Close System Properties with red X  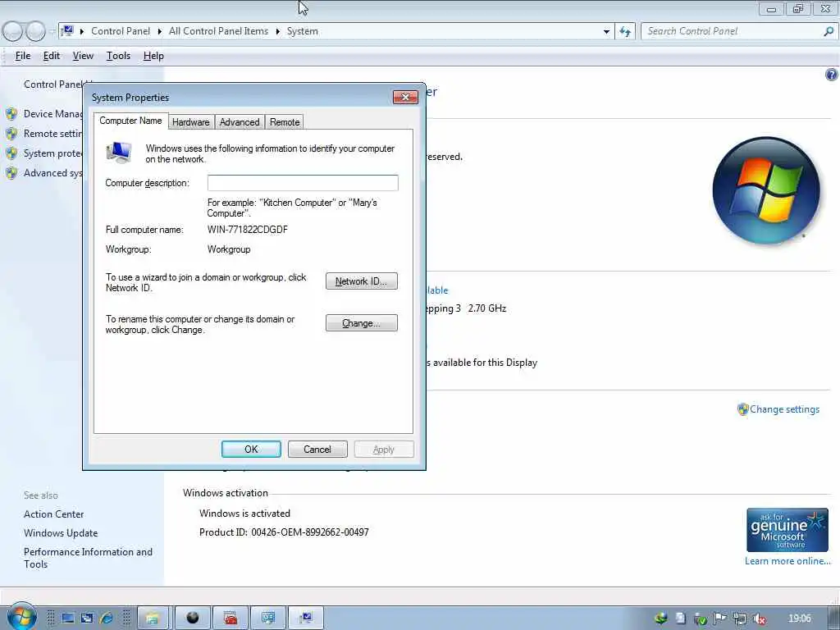[x=405, y=97]
